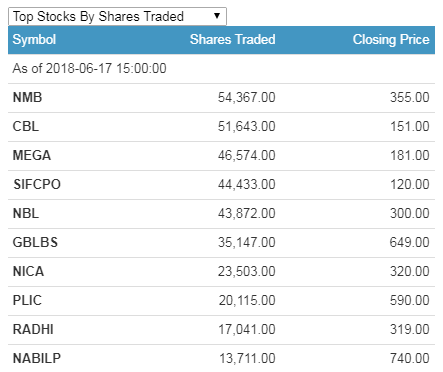Screen dimensions: 443x372
Task: Select the GBLBS symbol
Action: [35, 243]
